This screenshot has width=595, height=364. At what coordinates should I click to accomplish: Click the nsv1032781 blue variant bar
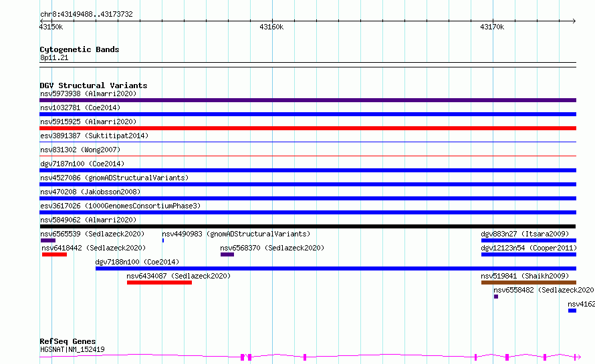coord(308,114)
